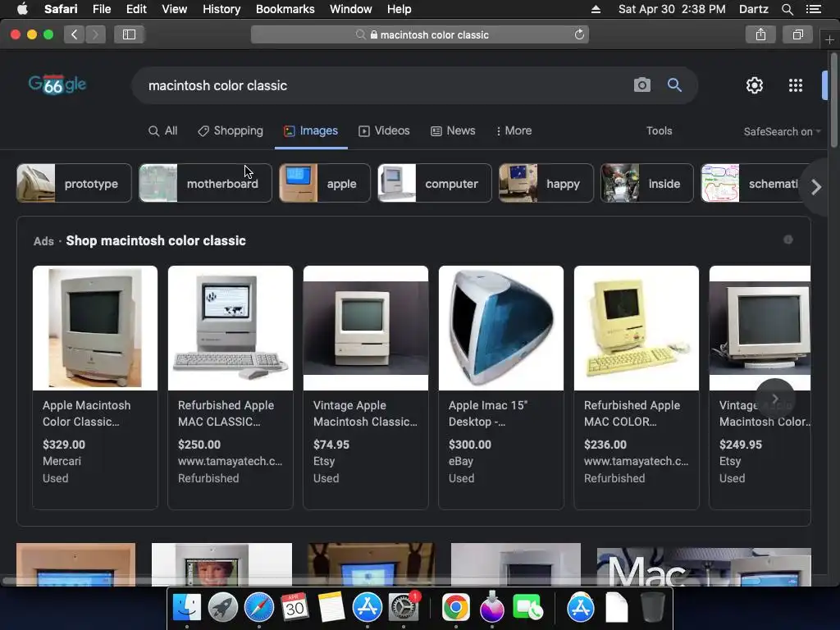Open the File menu in Safari

101,9
